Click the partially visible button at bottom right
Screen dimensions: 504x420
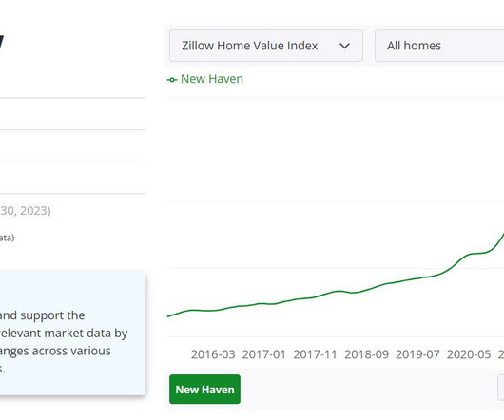tap(501, 388)
